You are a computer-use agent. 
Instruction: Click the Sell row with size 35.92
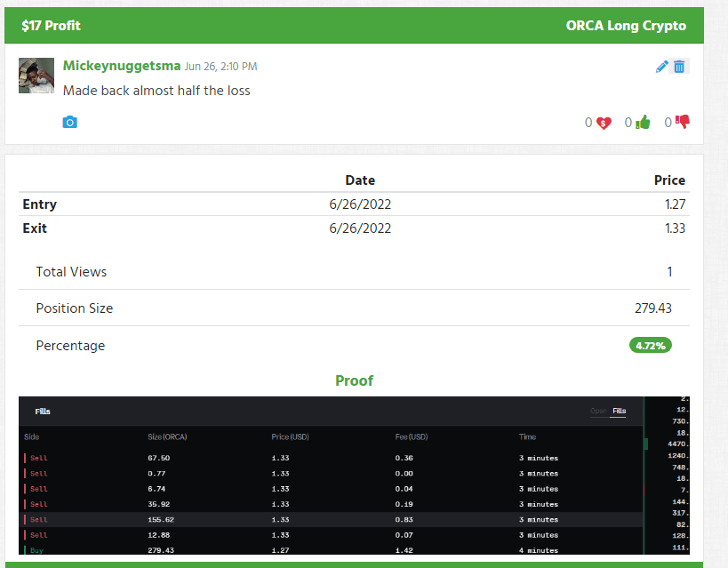331,504
